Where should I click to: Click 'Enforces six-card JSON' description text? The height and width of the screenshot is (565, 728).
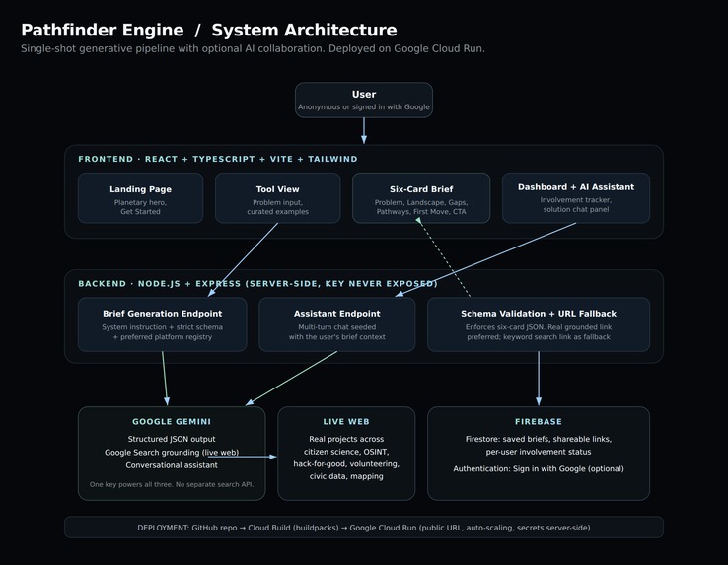pos(539,332)
